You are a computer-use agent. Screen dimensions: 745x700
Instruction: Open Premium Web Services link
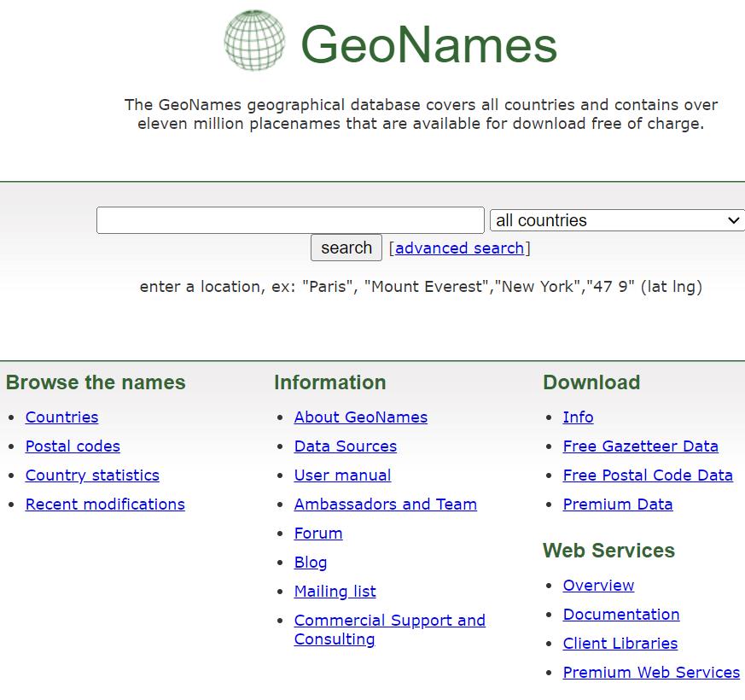click(x=651, y=673)
